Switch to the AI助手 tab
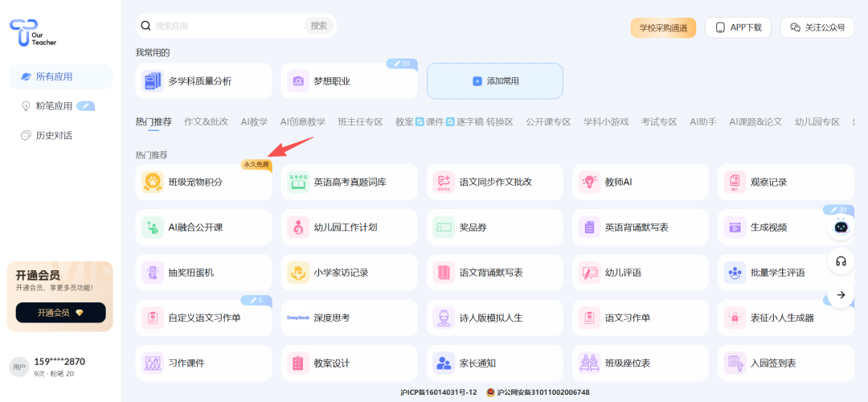Image resolution: width=868 pixels, height=402 pixels. pyautogui.click(x=703, y=122)
